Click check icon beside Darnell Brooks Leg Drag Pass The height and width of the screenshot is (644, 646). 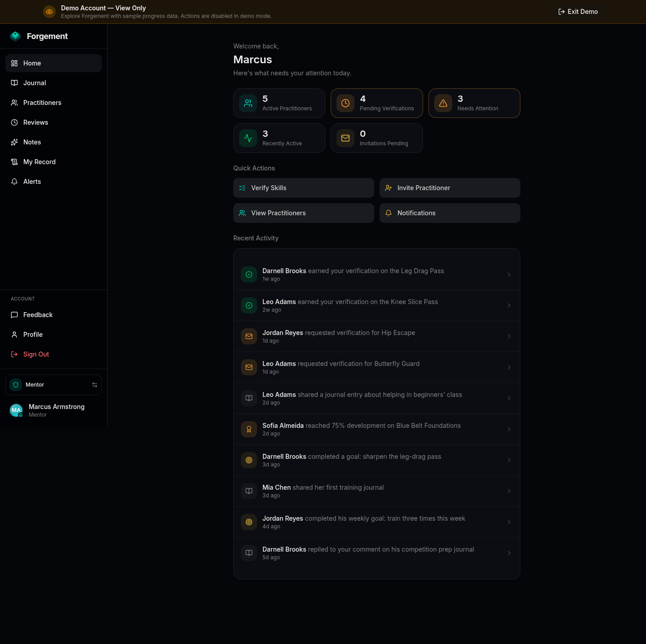click(x=249, y=274)
